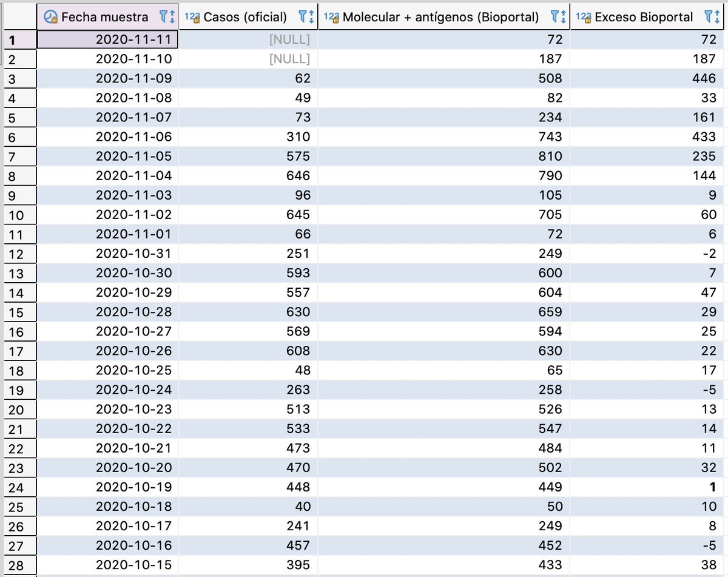
Task: Click the Molecular value 433
Action: click(x=444, y=565)
